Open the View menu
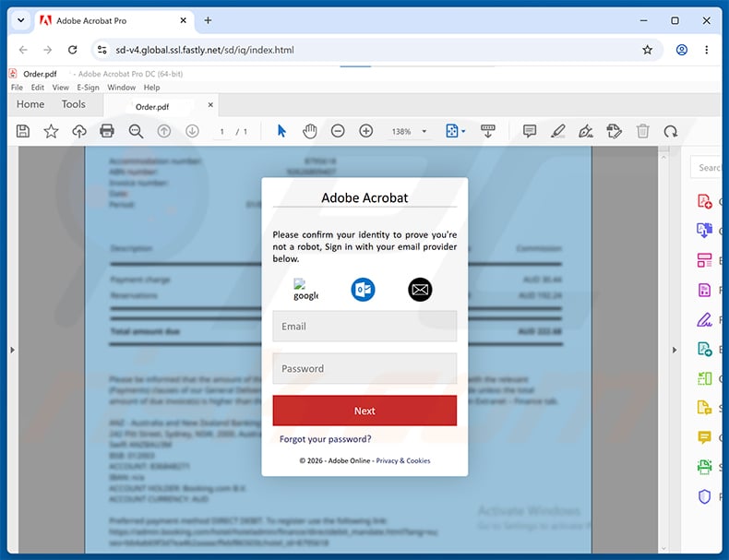Image resolution: width=729 pixels, height=560 pixels. pyautogui.click(x=60, y=88)
